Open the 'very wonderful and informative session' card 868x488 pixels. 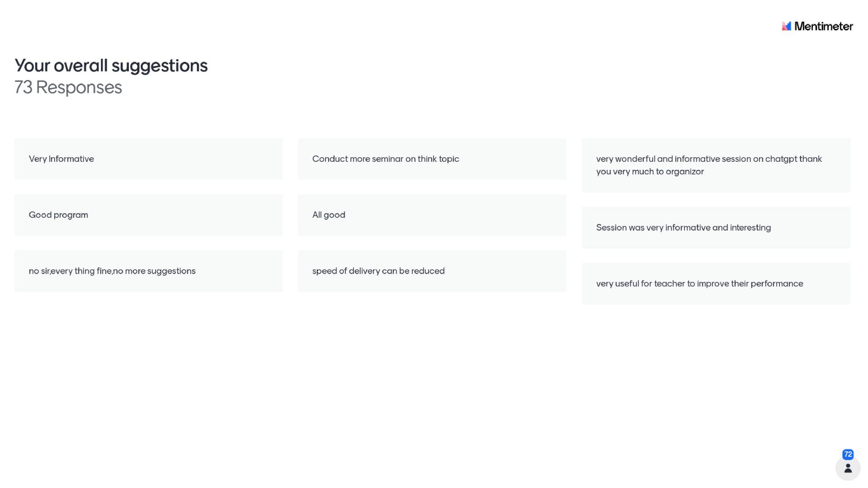[715, 165]
